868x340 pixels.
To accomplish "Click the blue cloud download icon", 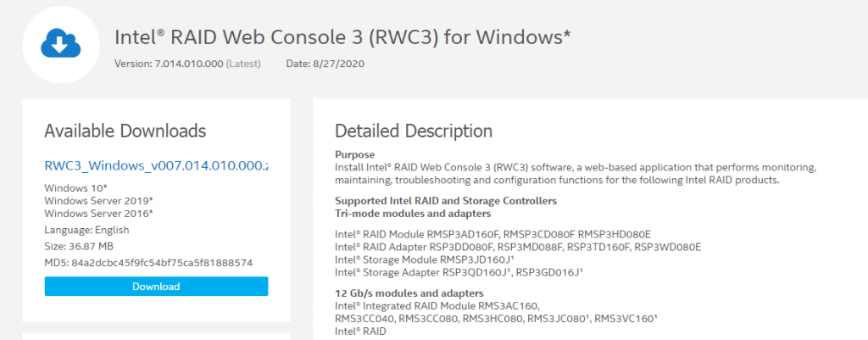I will (x=61, y=44).
